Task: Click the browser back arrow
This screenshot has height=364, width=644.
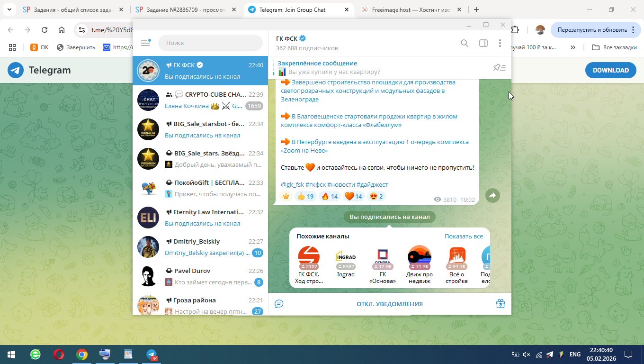Action: [x=10, y=30]
